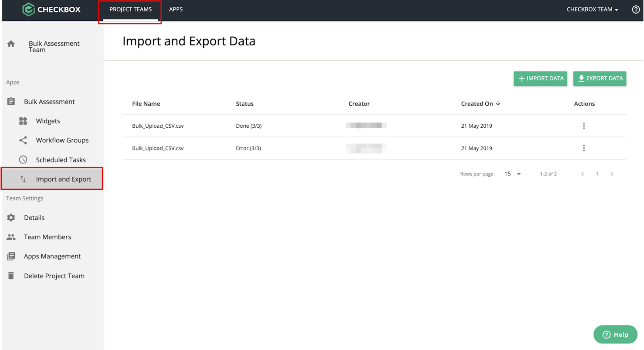
Task: Click the Checkbox logo icon
Action: pyautogui.click(x=28, y=9)
